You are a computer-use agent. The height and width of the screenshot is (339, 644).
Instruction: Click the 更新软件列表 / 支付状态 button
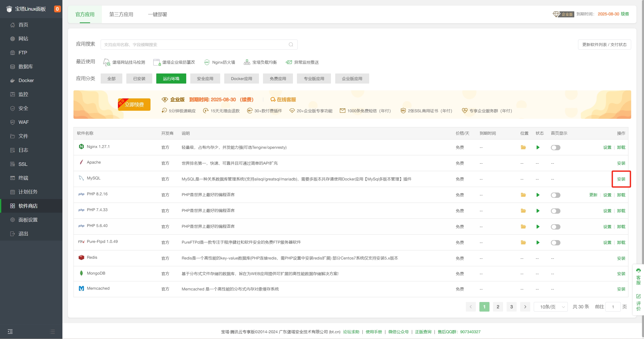tap(604, 45)
